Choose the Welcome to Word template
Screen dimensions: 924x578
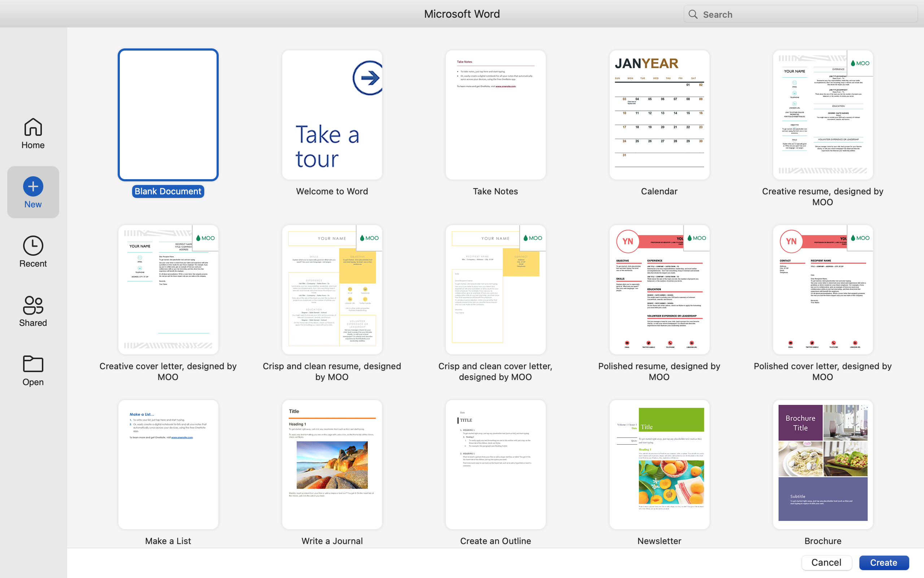[x=332, y=115]
